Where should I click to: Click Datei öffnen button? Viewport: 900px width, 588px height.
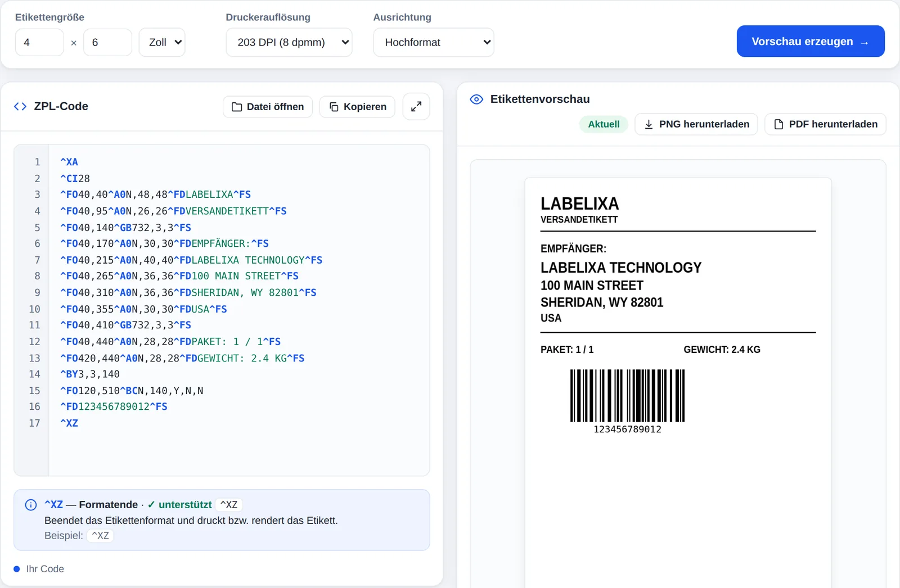pyautogui.click(x=268, y=107)
